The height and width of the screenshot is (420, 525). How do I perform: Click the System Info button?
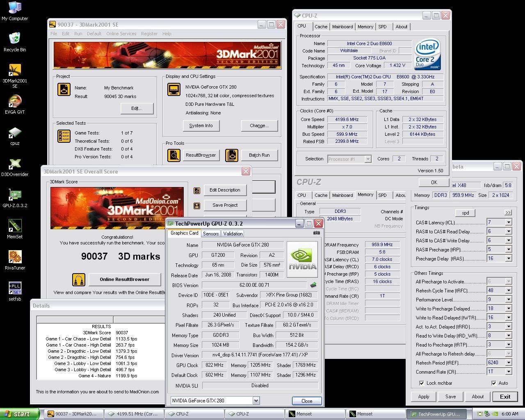pyautogui.click(x=201, y=126)
